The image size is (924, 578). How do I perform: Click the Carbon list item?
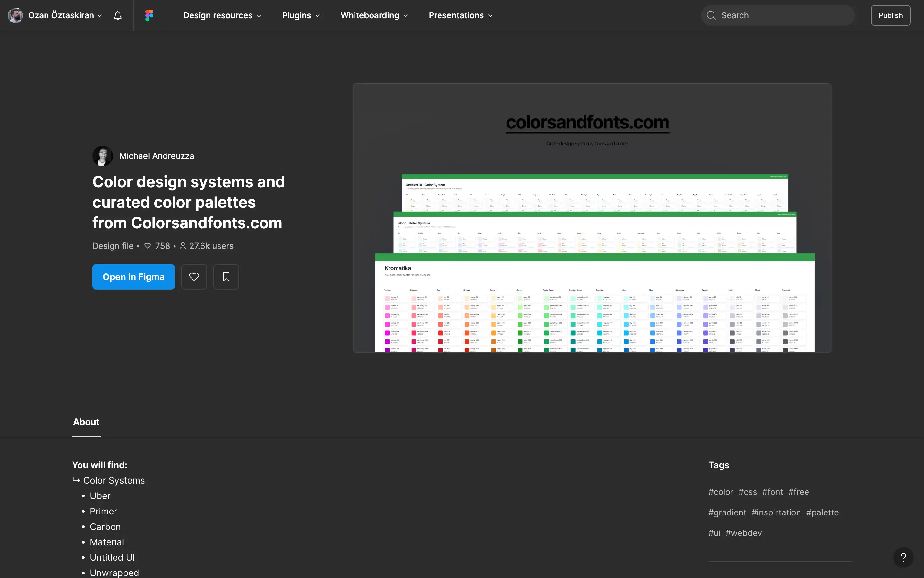(105, 527)
